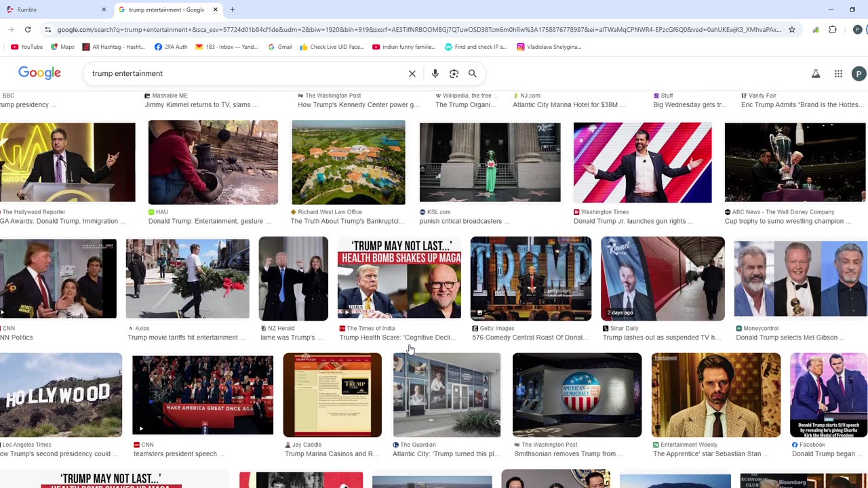Open the Google apps grid

click(x=838, y=73)
